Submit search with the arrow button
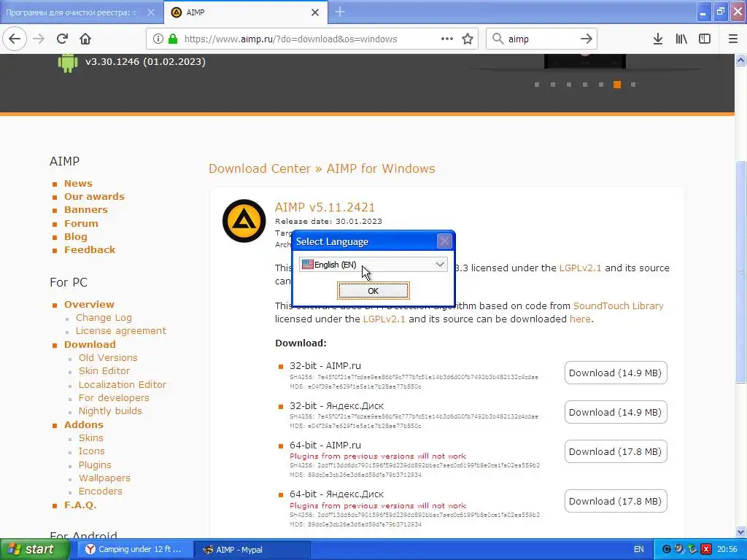This screenshot has height=560, width=747. [x=587, y=39]
